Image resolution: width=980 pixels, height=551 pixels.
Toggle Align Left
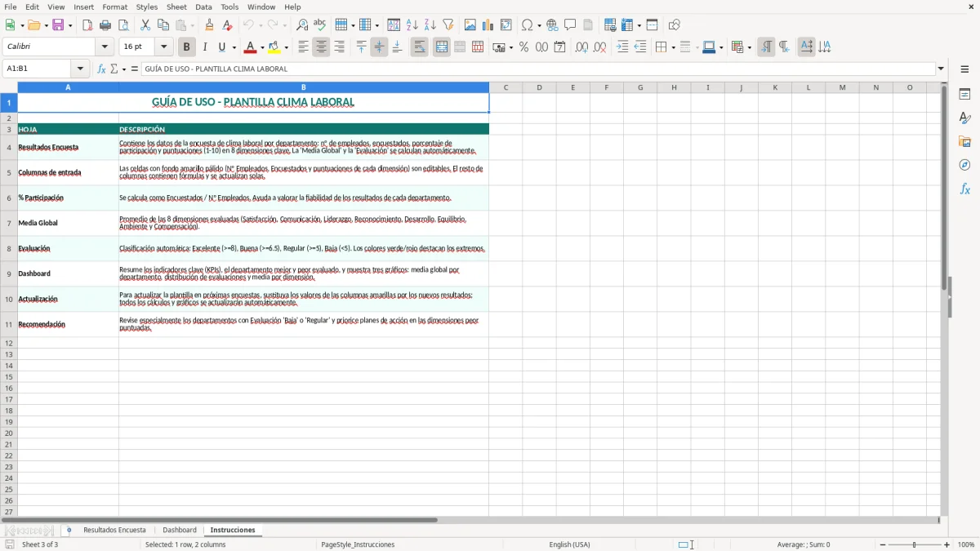click(x=303, y=47)
